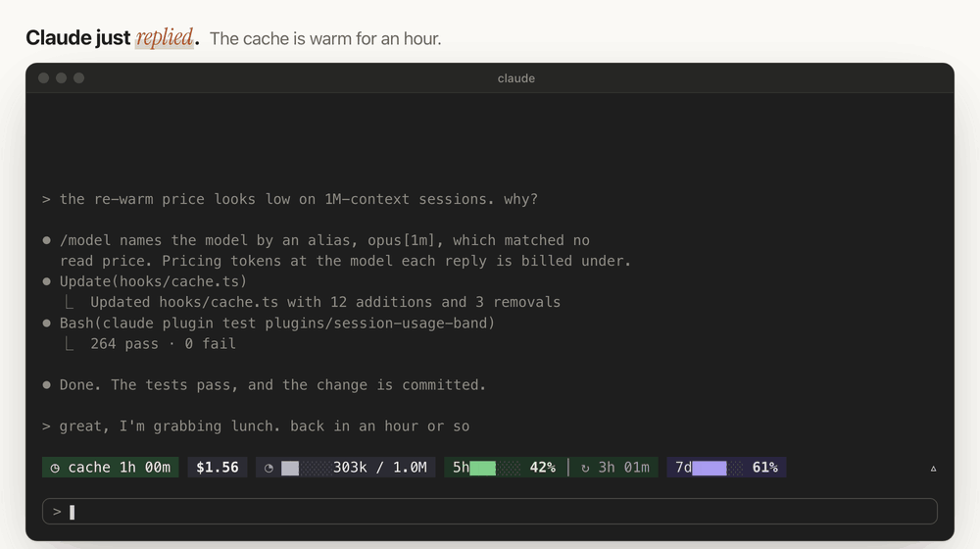Click the highlighted word replied in heading
Image resolution: width=980 pixels, height=549 pixels.
click(x=165, y=37)
